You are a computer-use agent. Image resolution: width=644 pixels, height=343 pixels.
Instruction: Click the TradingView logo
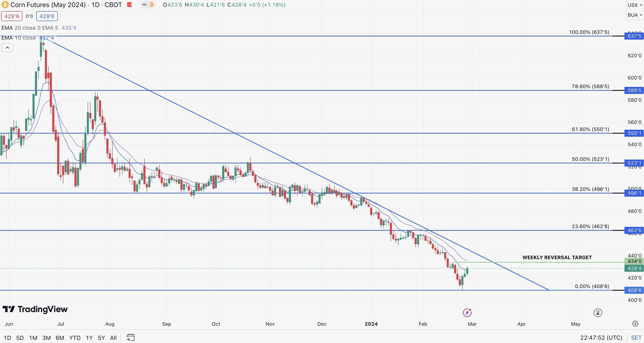point(35,309)
